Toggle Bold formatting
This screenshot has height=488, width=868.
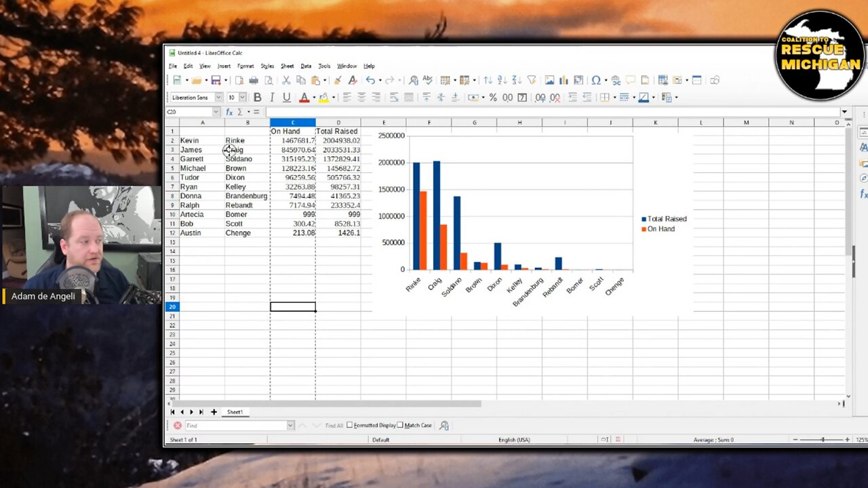pos(257,98)
